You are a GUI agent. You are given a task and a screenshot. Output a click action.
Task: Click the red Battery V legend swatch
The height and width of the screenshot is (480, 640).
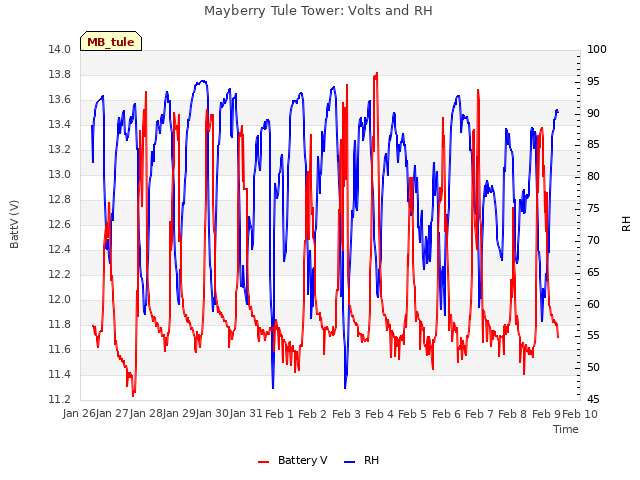pyautogui.click(x=264, y=462)
